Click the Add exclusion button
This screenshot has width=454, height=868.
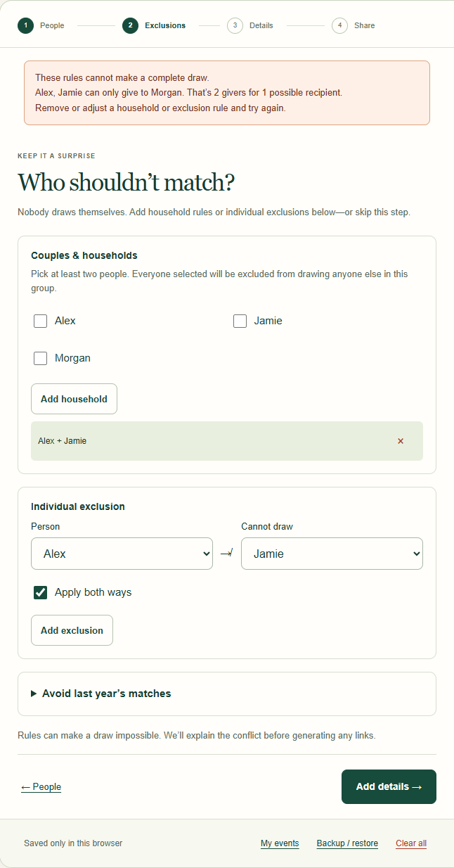click(72, 630)
